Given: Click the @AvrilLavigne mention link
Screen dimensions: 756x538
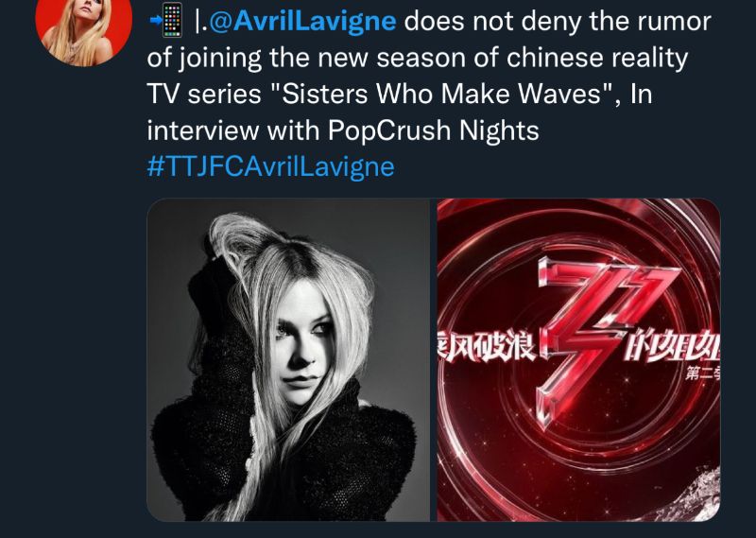Looking at the screenshot, I should pos(302,21).
